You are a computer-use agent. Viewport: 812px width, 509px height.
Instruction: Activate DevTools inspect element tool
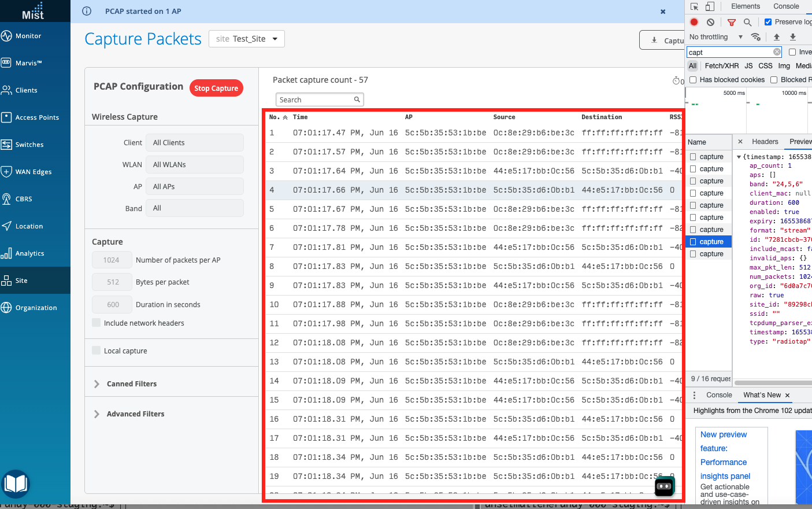pos(694,6)
